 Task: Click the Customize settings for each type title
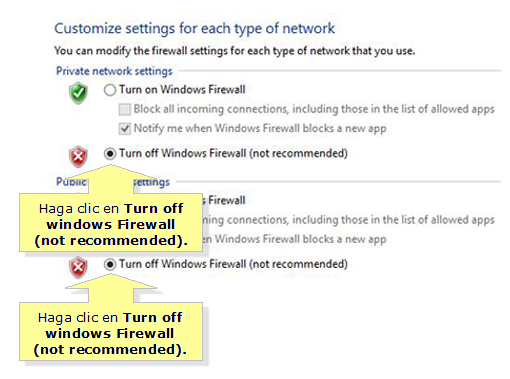pos(195,28)
